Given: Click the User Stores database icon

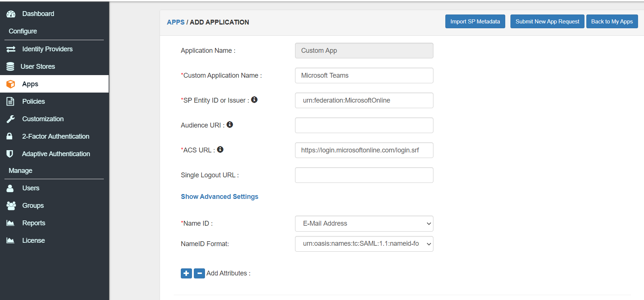Looking at the screenshot, I should tap(10, 67).
